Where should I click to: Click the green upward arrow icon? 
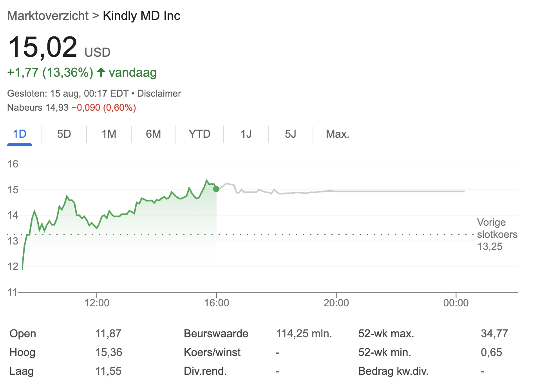(x=101, y=72)
